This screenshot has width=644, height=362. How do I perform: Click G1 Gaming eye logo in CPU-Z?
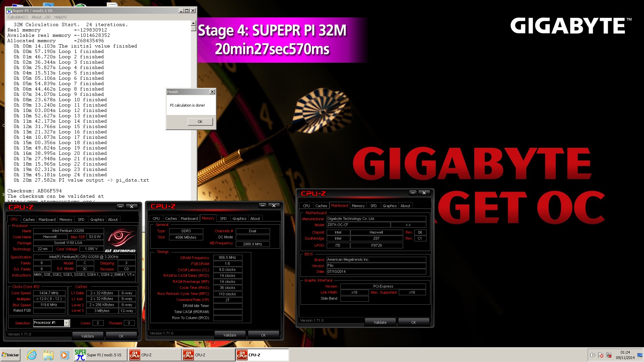tap(121, 240)
